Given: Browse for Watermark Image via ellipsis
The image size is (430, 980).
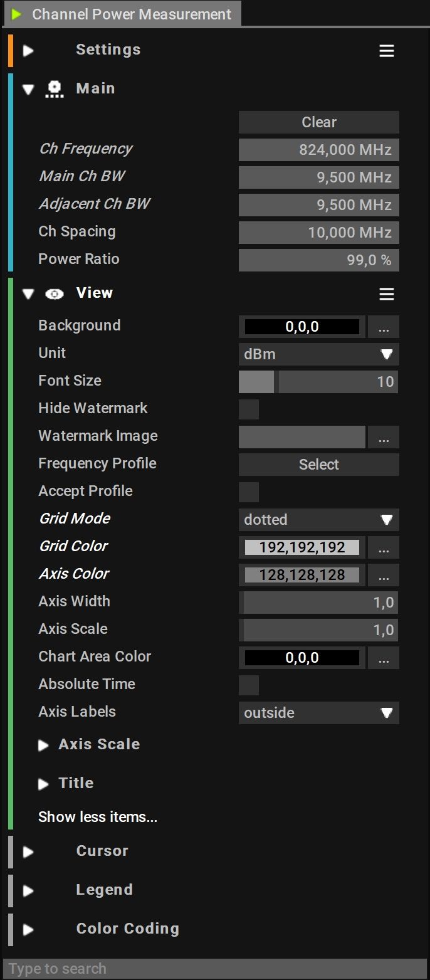Looking at the screenshot, I should (x=384, y=437).
